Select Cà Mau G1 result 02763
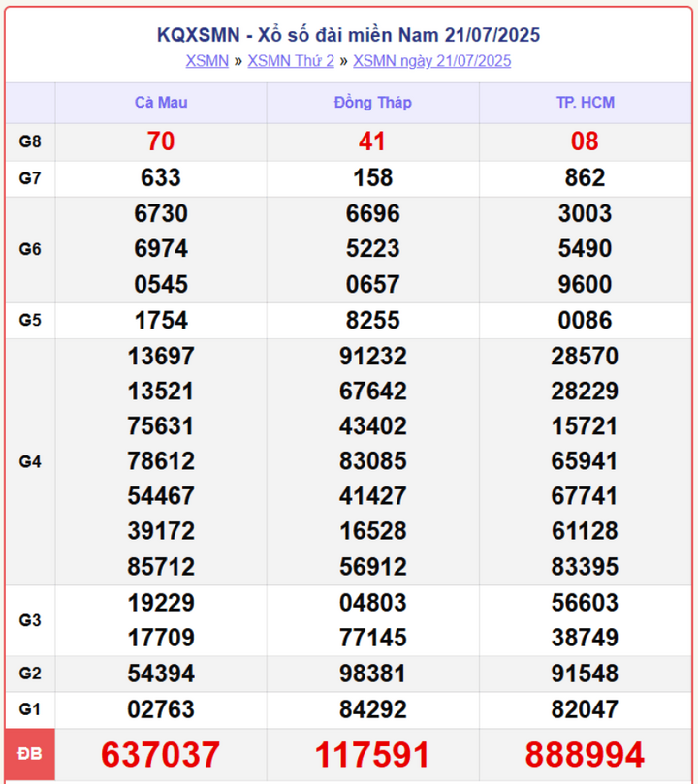698x784 pixels. (161, 710)
